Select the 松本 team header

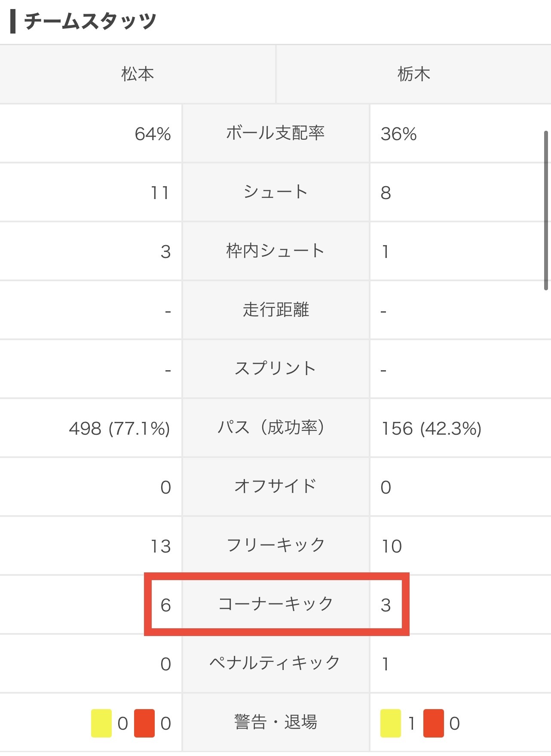point(138,74)
